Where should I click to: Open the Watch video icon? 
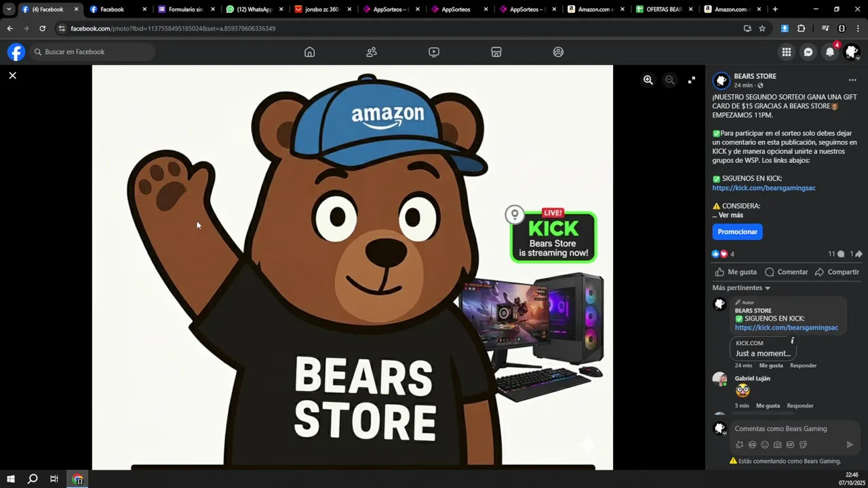(434, 52)
